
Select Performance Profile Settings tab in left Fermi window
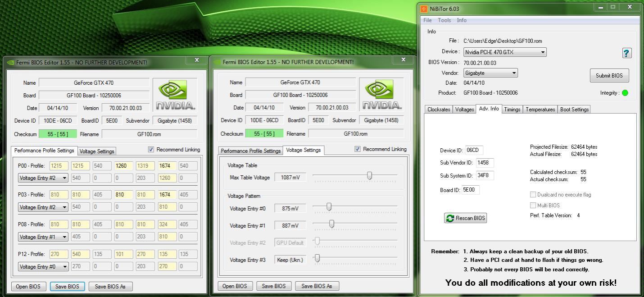pyautogui.click(x=44, y=151)
